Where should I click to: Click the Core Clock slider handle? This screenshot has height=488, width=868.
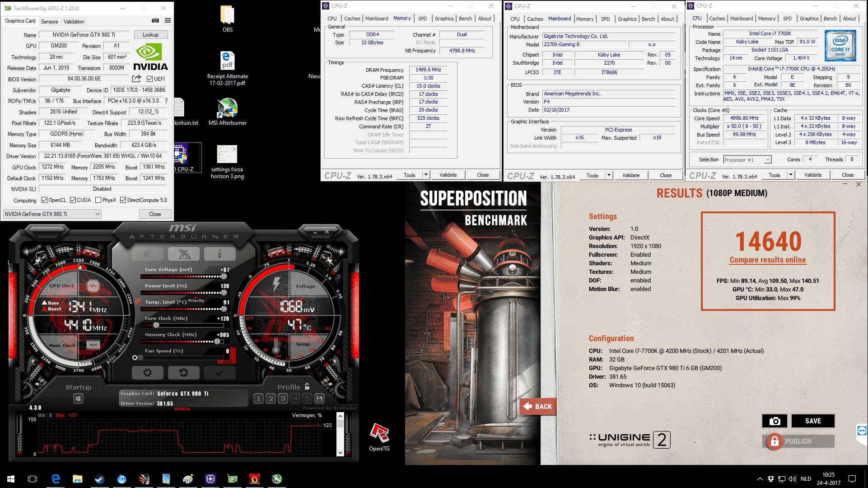click(x=156, y=325)
